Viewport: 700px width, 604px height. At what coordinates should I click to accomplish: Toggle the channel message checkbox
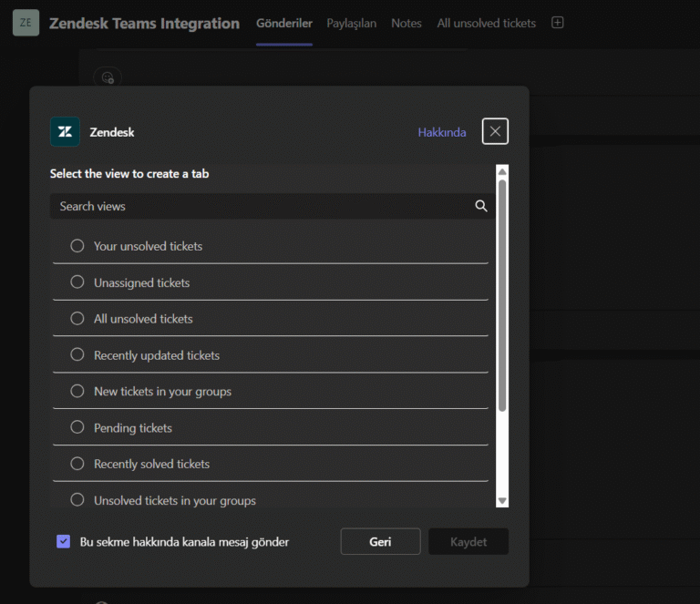(x=64, y=541)
